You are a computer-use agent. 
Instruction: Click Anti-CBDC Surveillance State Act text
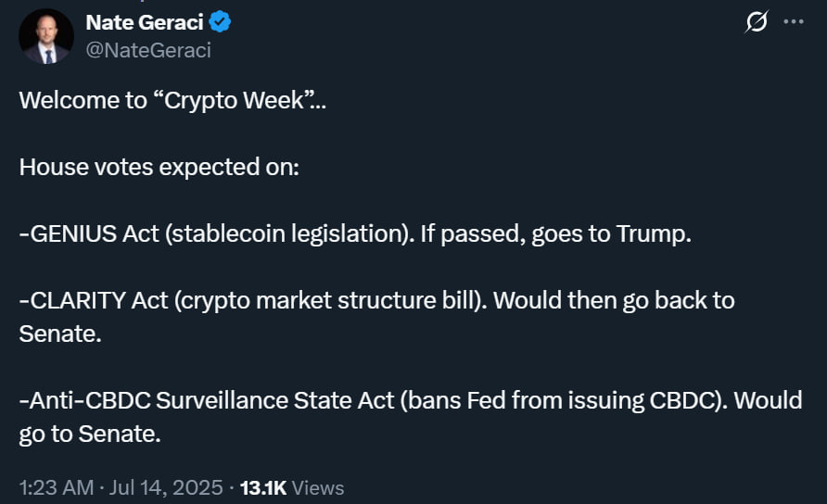point(207,400)
